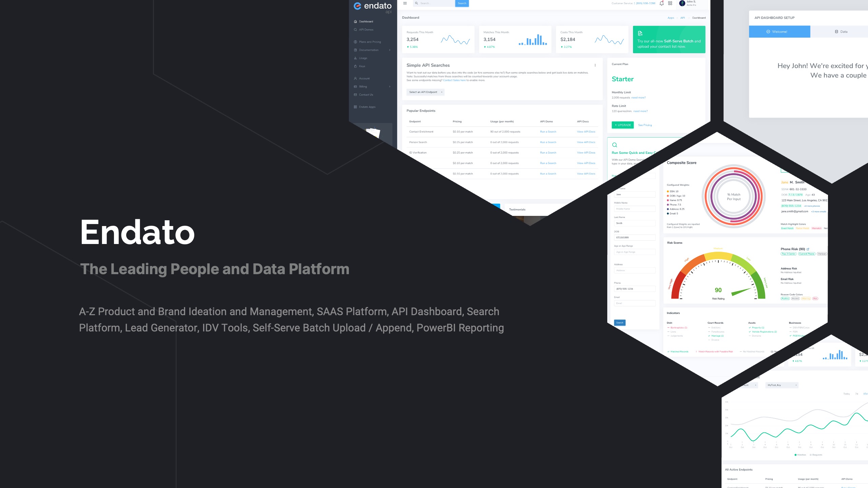Viewport: 868px width, 488px height.
Task: Expand the Billing sidebar submenu chevron
Action: [390, 87]
